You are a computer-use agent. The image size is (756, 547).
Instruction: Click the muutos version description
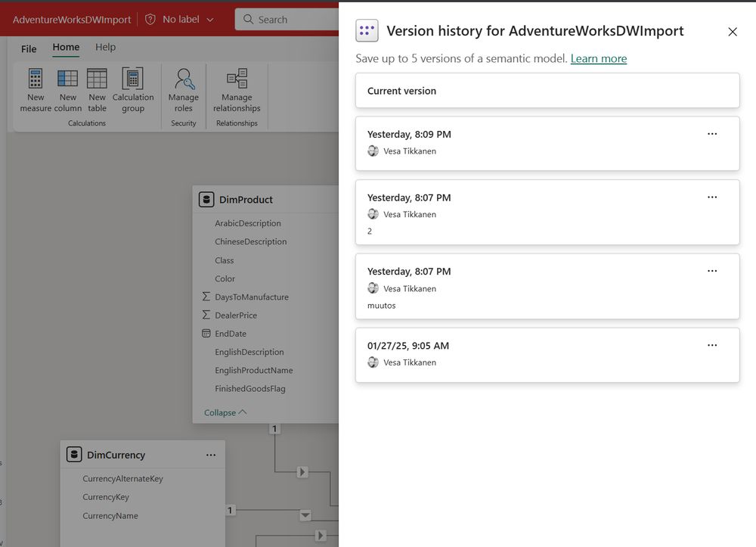(x=381, y=306)
